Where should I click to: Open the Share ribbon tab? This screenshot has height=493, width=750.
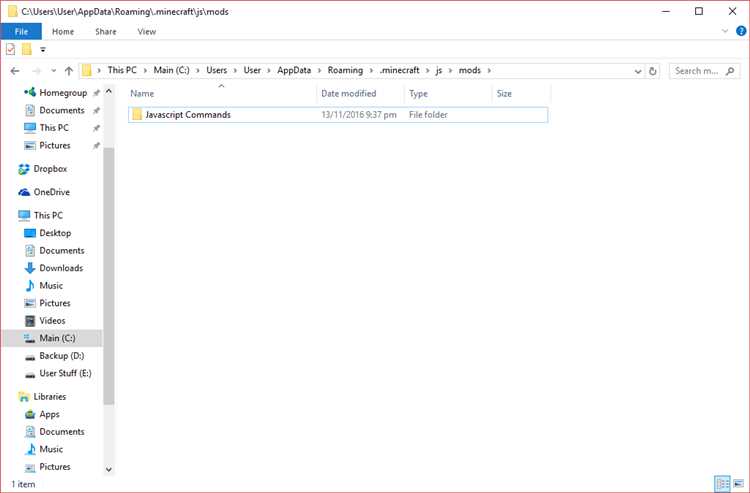click(x=106, y=32)
